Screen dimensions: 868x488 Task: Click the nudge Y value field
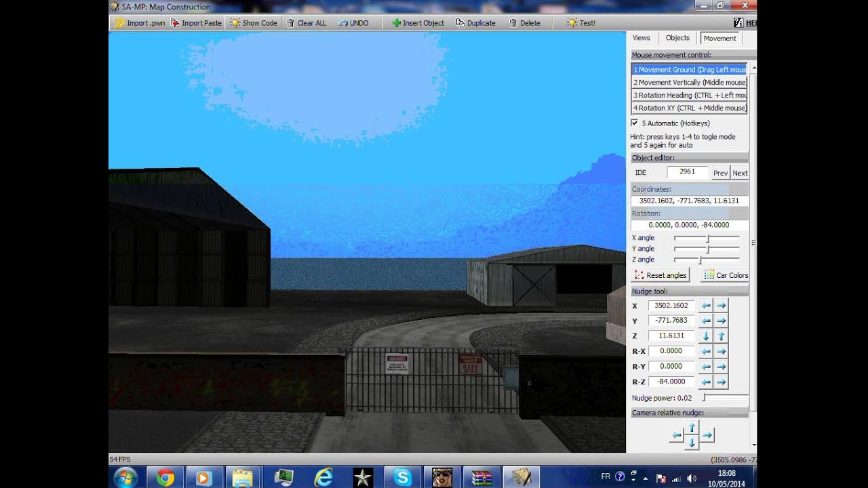click(x=672, y=321)
